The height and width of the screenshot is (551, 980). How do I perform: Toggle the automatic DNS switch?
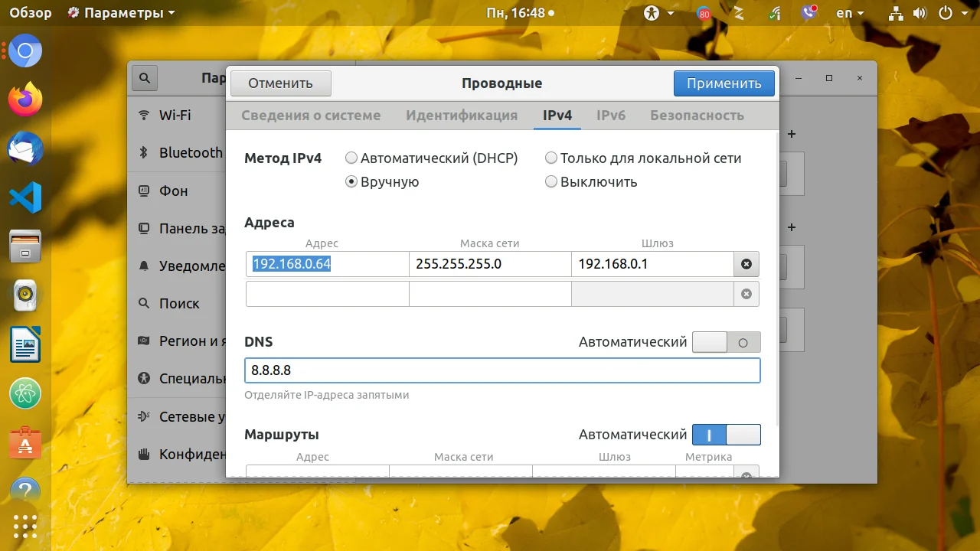pyautogui.click(x=726, y=342)
